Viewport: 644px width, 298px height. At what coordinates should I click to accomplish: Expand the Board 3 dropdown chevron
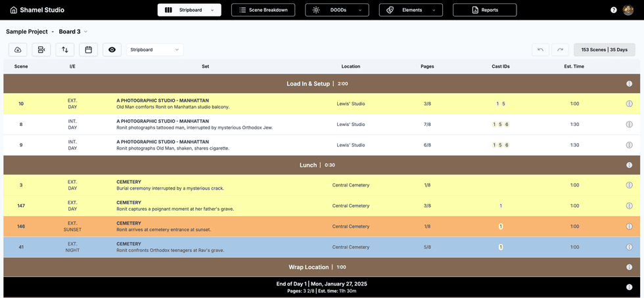pos(85,32)
